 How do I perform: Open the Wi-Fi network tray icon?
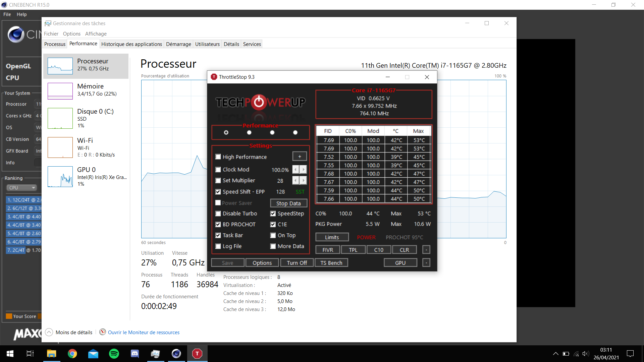click(x=576, y=354)
